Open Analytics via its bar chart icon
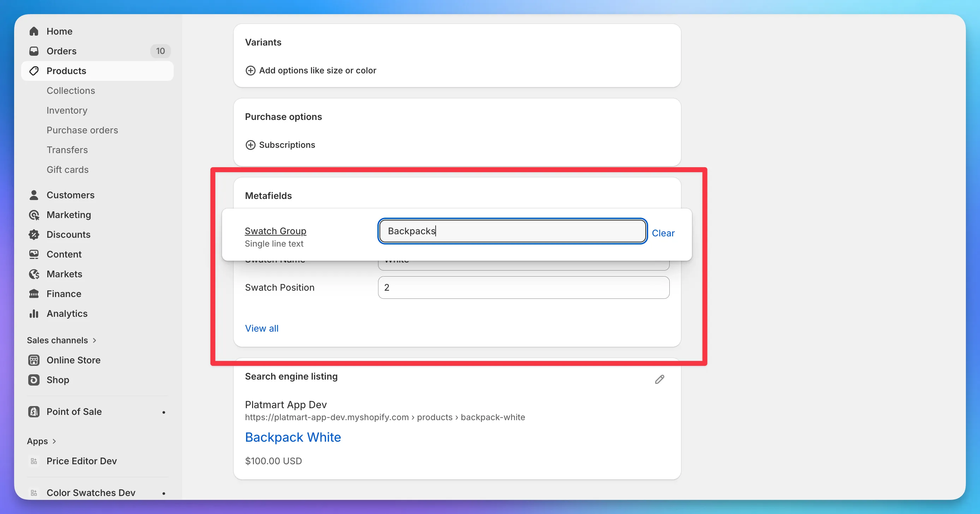980x514 pixels. click(x=34, y=314)
